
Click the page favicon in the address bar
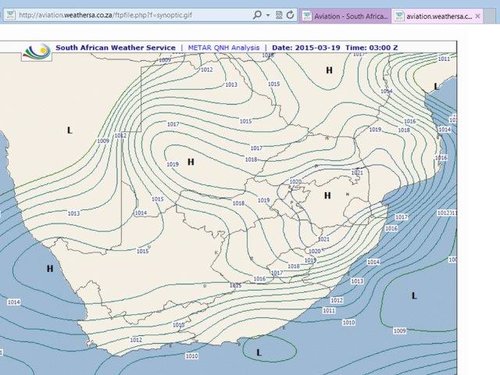[x=11, y=15]
